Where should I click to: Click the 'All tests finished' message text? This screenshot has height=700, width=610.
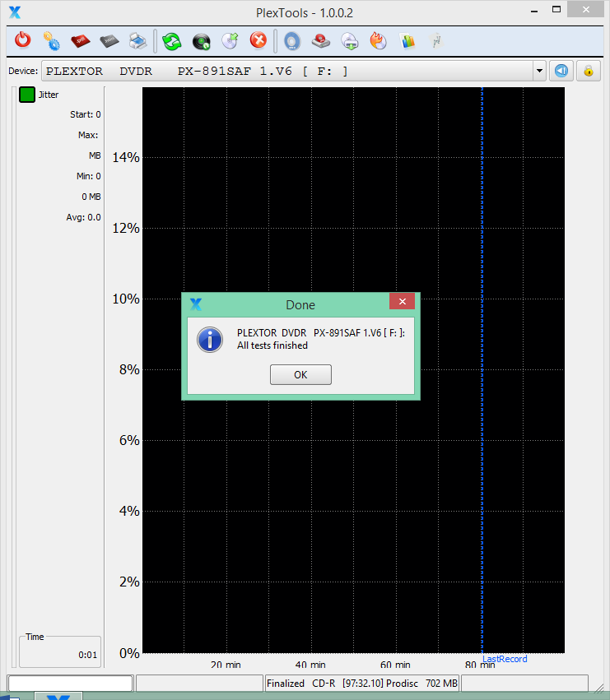(272, 345)
